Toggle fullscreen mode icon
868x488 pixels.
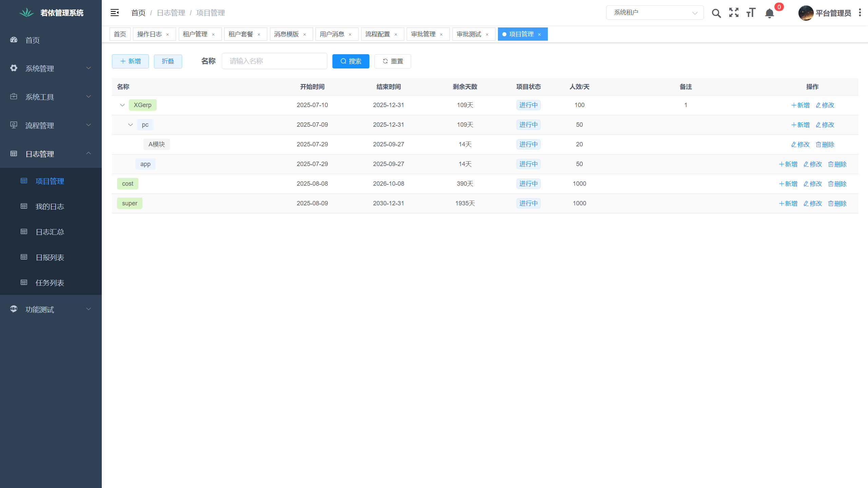[734, 13]
